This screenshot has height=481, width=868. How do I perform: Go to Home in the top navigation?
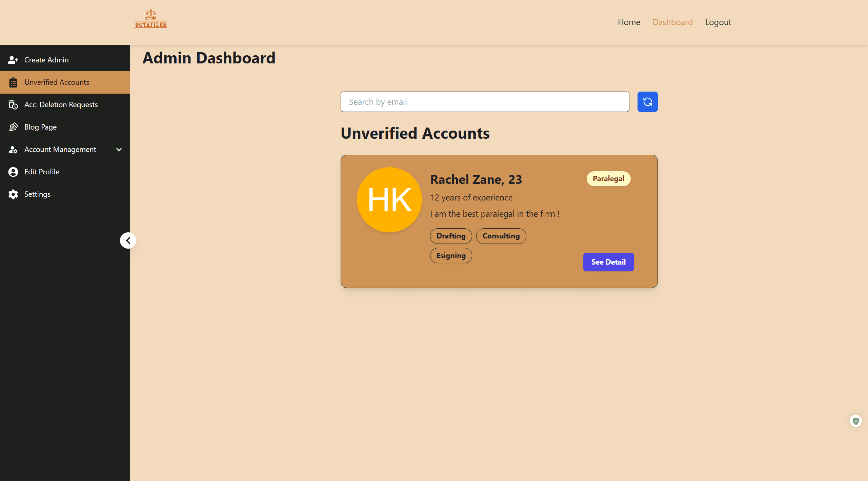click(x=629, y=22)
